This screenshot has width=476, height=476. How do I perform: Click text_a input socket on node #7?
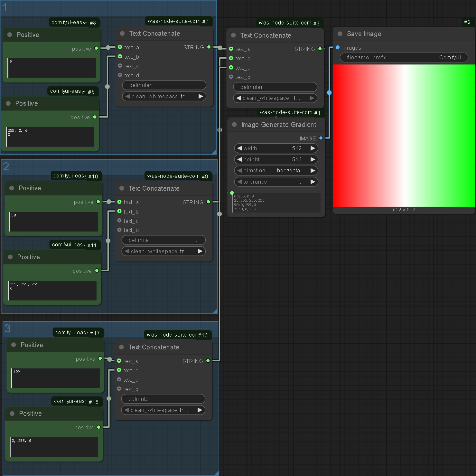(120, 47)
